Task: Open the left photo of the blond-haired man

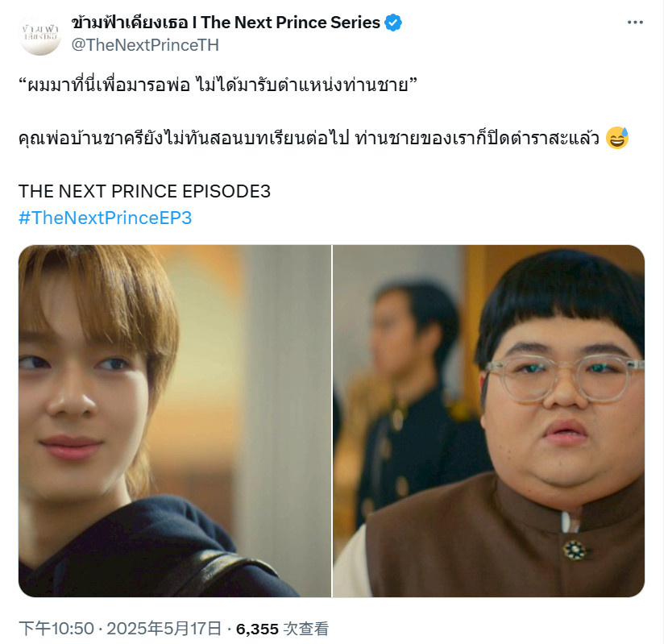Action: pos(175,421)
